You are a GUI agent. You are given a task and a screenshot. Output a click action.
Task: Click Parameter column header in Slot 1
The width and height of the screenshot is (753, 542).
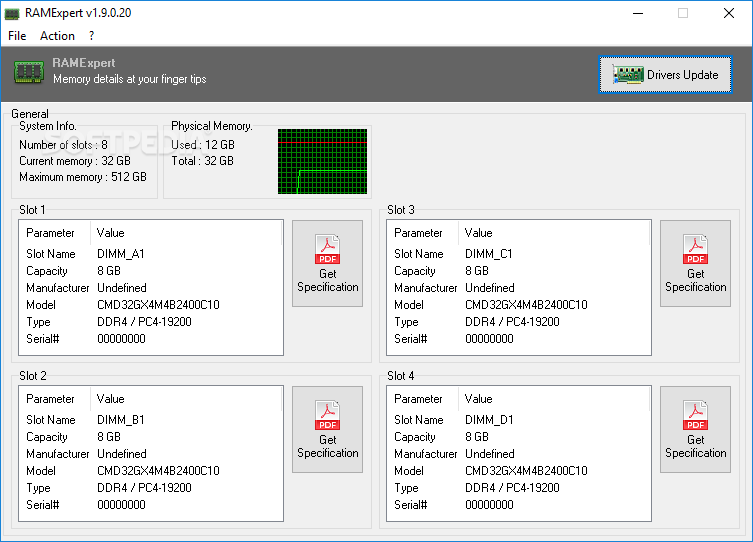[55, 233]
